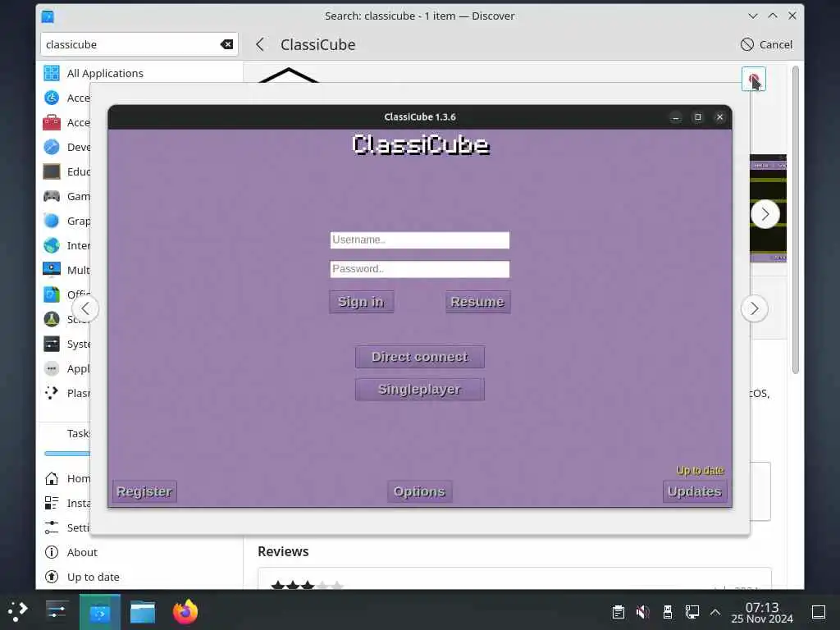The width and height of the screenshot is (840, 630).
Task: Expand the hidden system tray icons
Action: coord(715,612)
